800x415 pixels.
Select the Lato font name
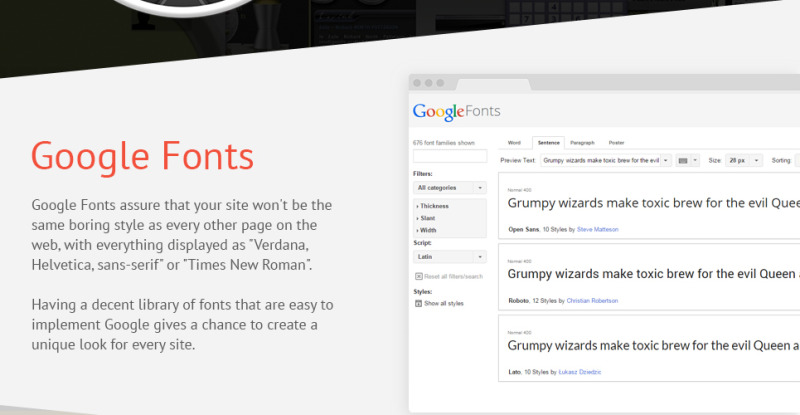[514, 372]
